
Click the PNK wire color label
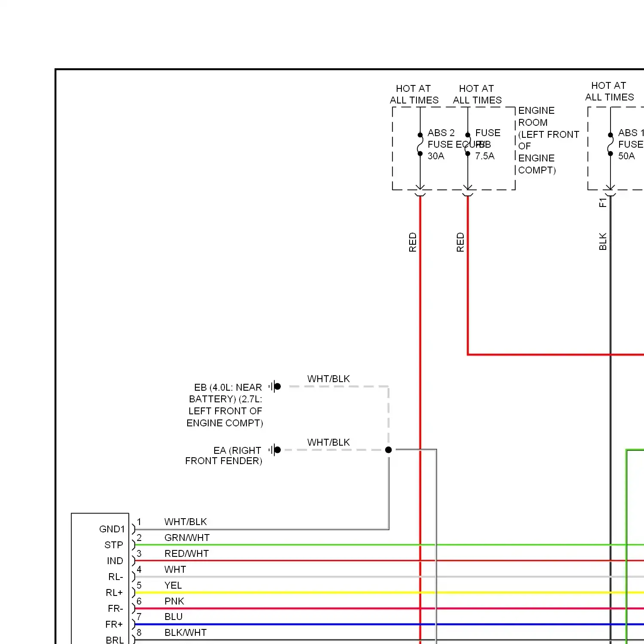click(x=174, y=601)
